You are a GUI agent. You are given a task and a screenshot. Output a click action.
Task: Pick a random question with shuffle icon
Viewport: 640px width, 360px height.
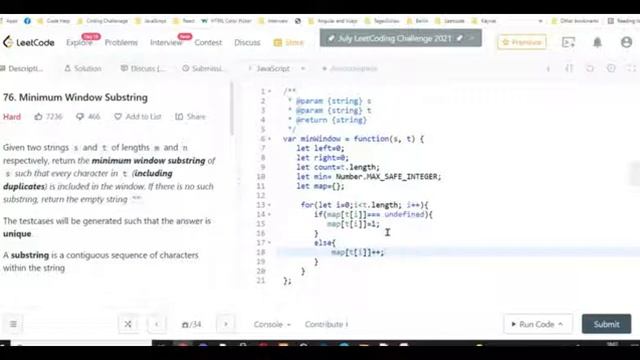(128, 324)
